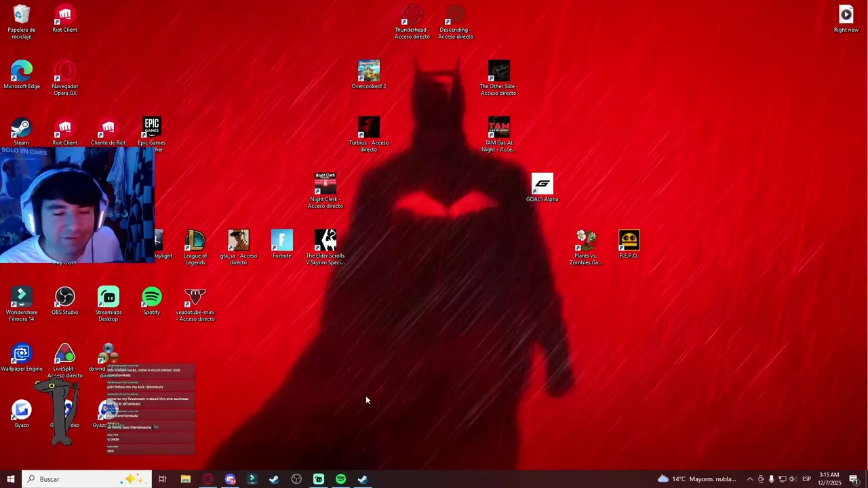
Task: Open the weather widget showing 14°C
Action: point(697,479)
